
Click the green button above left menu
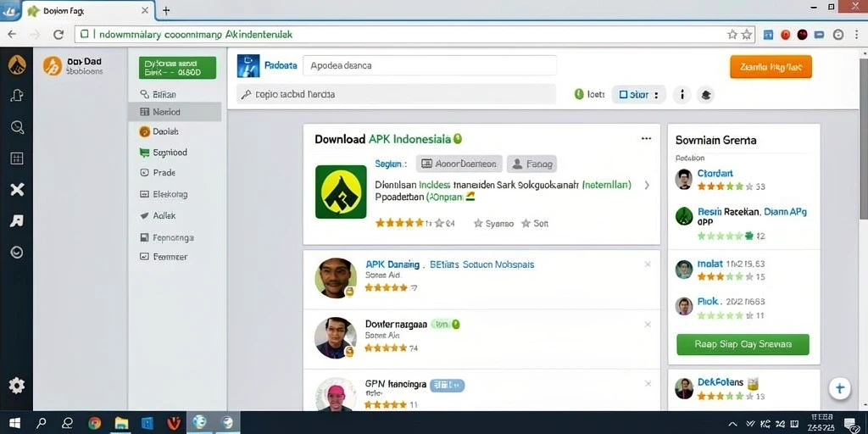pos(177,68)
